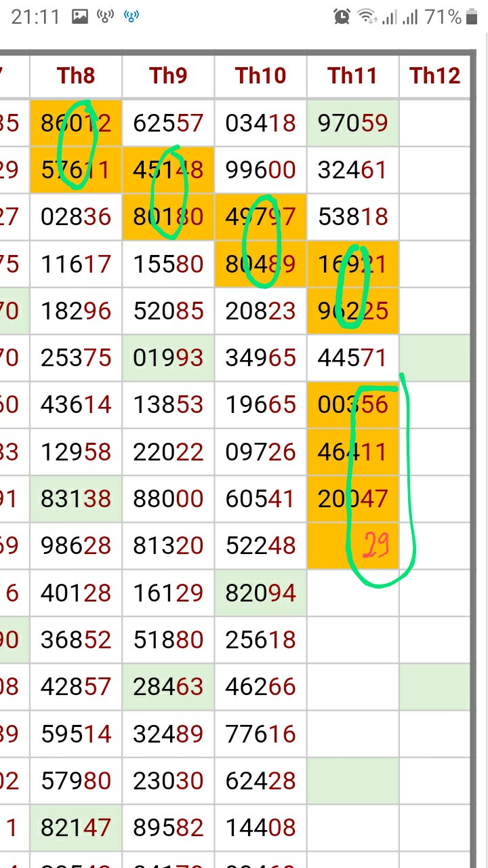Viewport: 488px width, 868px height.
Task: Click cell 89582 in Th9 column
Action: pos(168,828)
